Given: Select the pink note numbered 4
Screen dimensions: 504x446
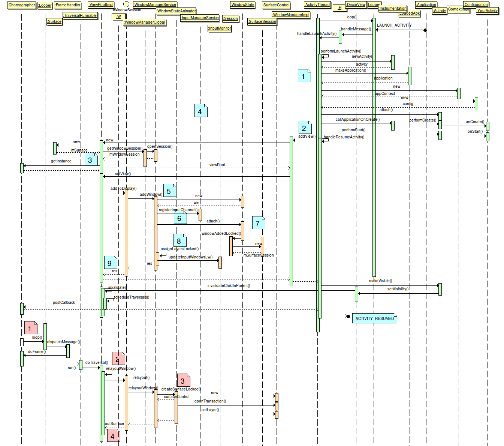Looking at the screenshot, I should [114, 435].
